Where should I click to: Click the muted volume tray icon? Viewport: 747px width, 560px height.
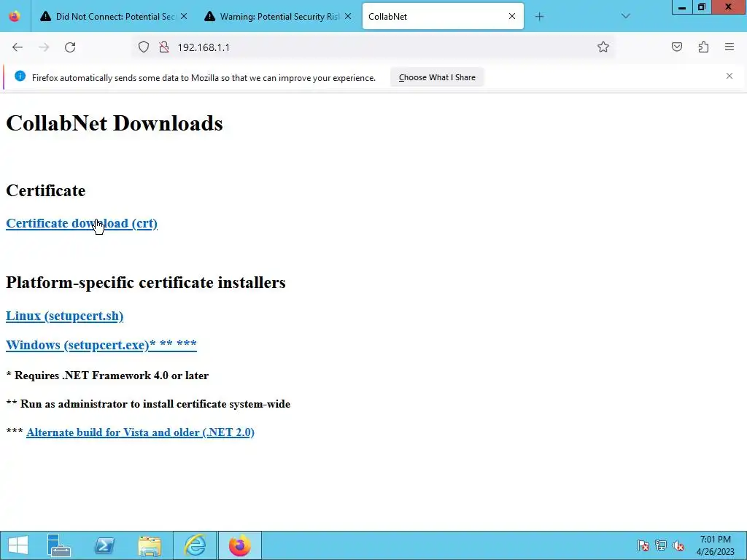pos(678,545)
